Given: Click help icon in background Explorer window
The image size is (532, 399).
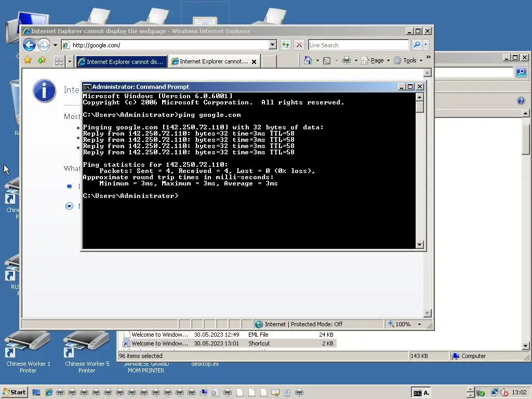Looking at the screenshot, I should (521, 101).
